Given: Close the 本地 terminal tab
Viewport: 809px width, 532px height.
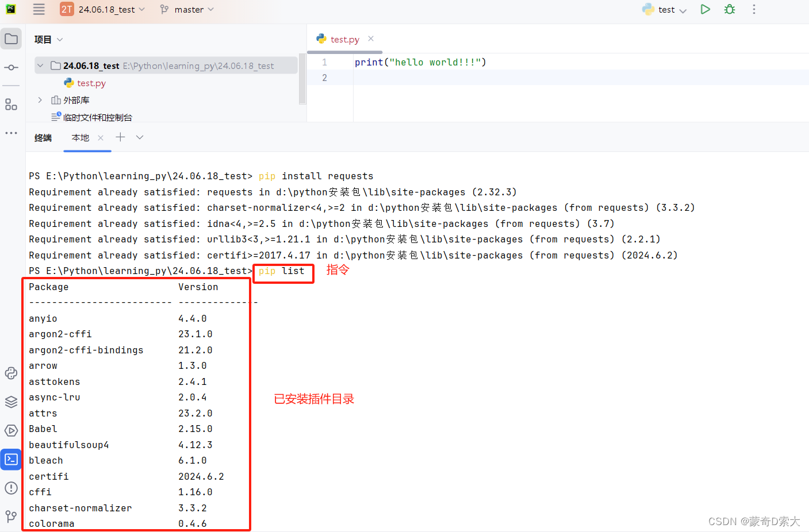Looking at the screenshot, I should pyautogui.click(x=101, y=138).
